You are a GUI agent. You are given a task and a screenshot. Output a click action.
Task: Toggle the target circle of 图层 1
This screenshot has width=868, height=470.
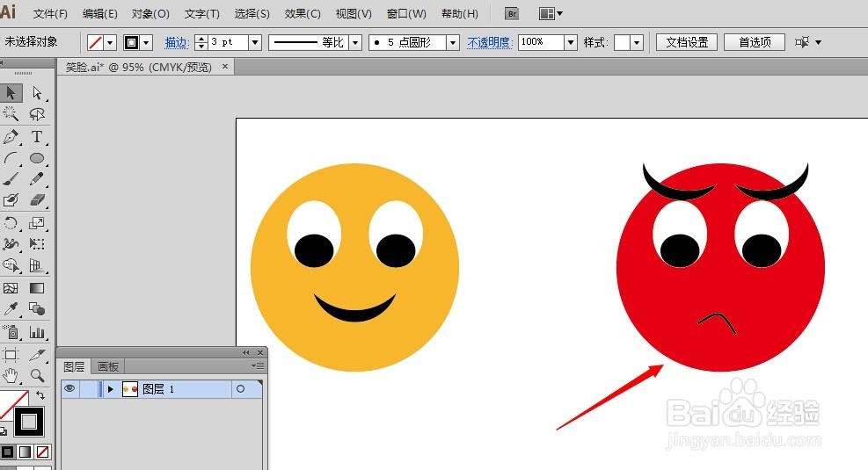tap(240, 388)
